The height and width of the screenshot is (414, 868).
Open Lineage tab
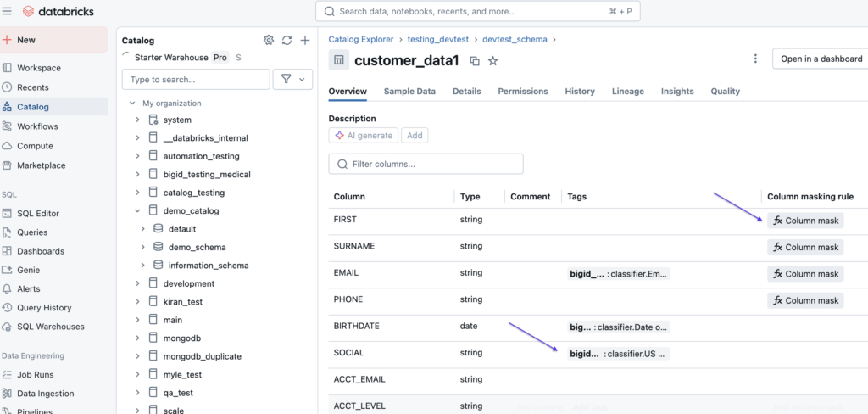tap(628, 92)
